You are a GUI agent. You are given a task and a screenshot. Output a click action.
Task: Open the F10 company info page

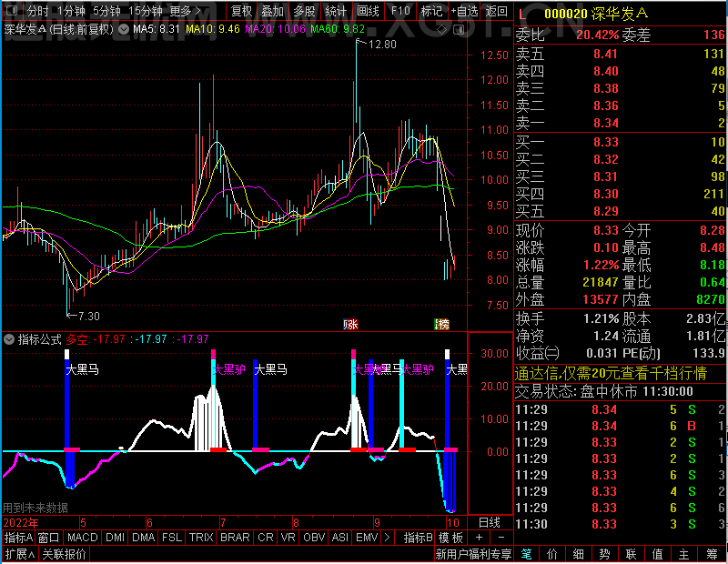pos(400,11)
